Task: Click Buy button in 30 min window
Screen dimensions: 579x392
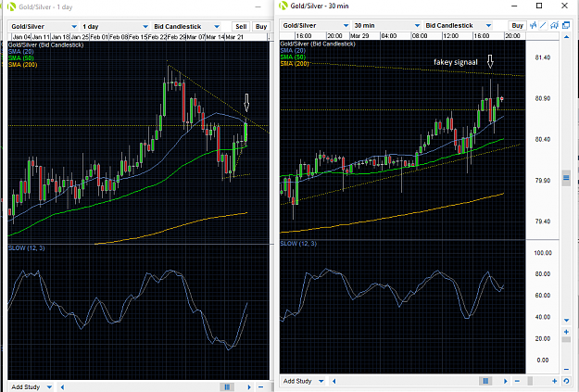Action: pos(517,26)
